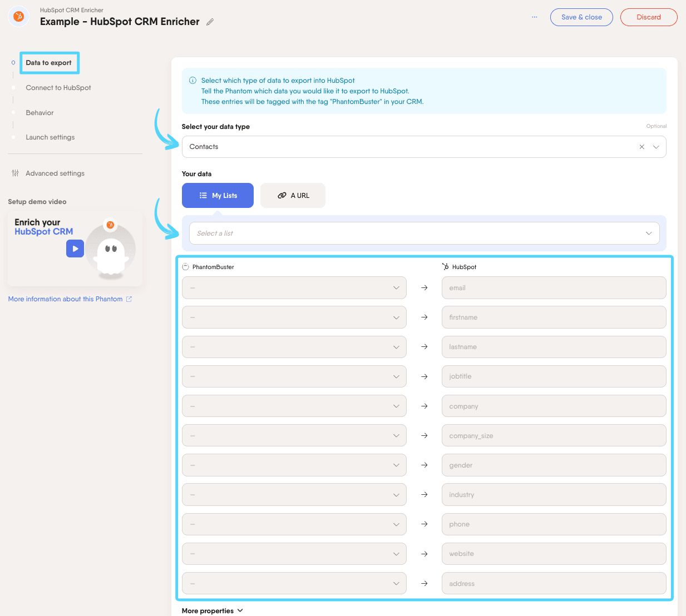Open PhantomBuster dropdown mapped to industry
The height and width of the screenshot is (616, 686).
294,495
